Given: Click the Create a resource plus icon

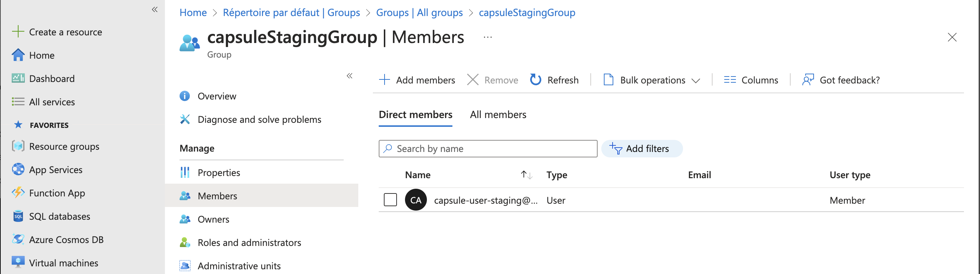Looking at the screenshot, I should point(18,32).
